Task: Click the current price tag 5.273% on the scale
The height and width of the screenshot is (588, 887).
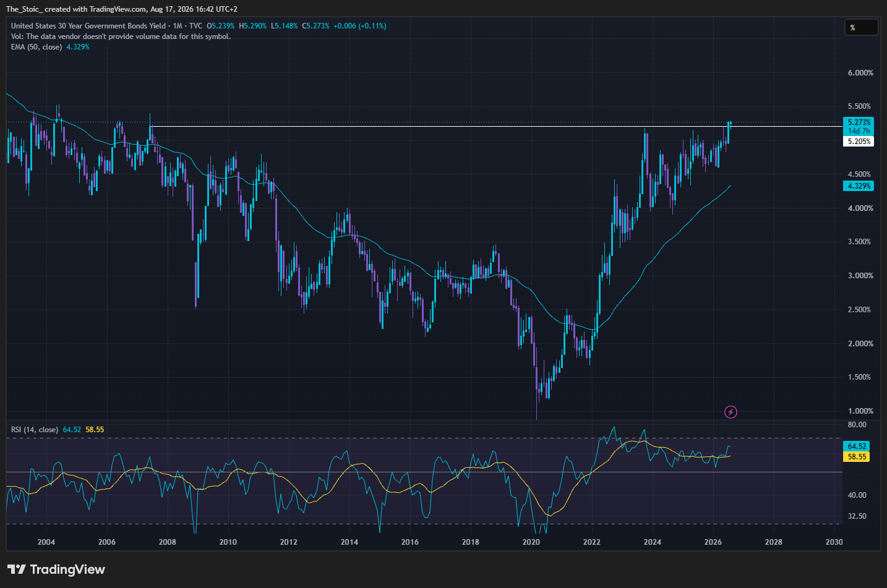Action: [859, 122]
